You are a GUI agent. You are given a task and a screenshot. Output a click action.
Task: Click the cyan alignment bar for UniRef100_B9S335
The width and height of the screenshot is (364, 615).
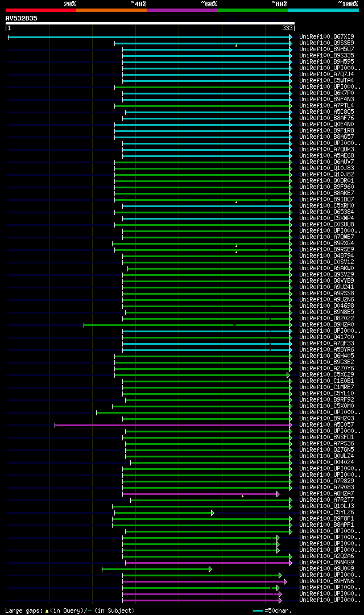point(207,56)
